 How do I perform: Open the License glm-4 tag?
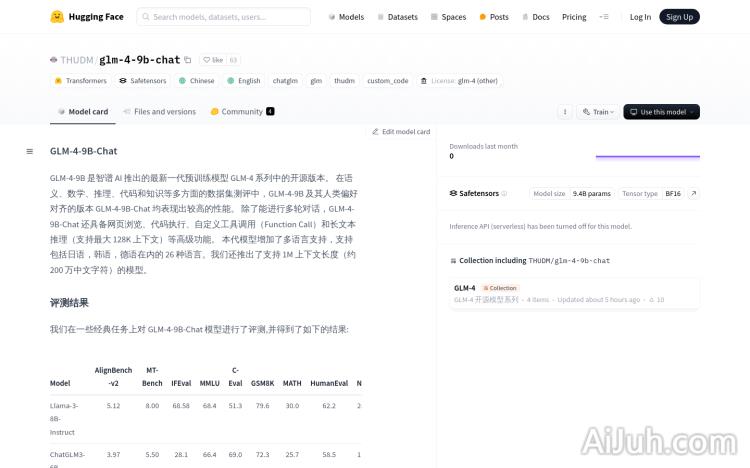tap(456, 81)
